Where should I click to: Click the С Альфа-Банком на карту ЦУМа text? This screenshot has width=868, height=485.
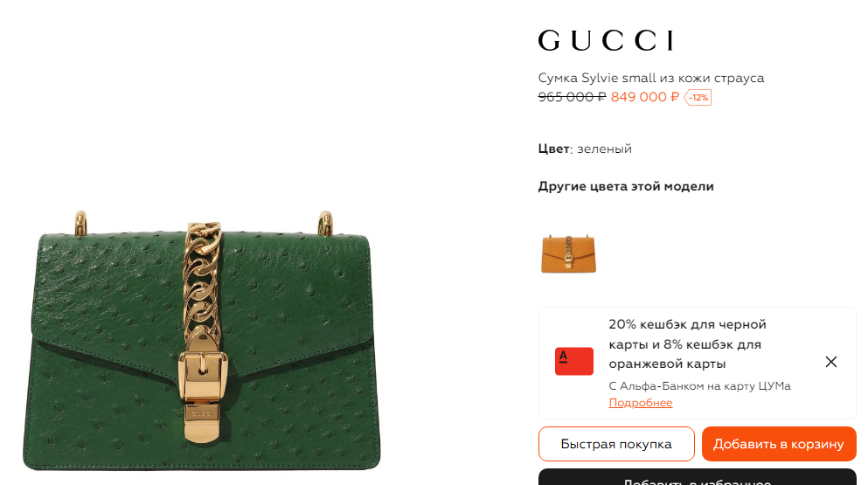tap(699, 386)
